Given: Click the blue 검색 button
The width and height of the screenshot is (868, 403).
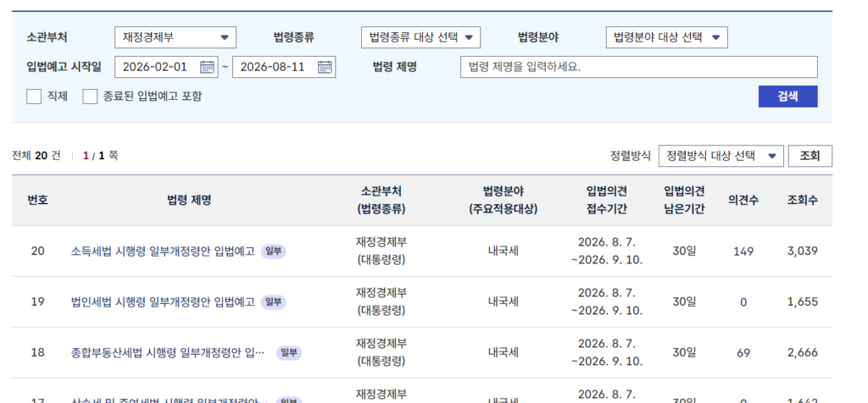Looking at the screenshot, I should pos(787,97).
